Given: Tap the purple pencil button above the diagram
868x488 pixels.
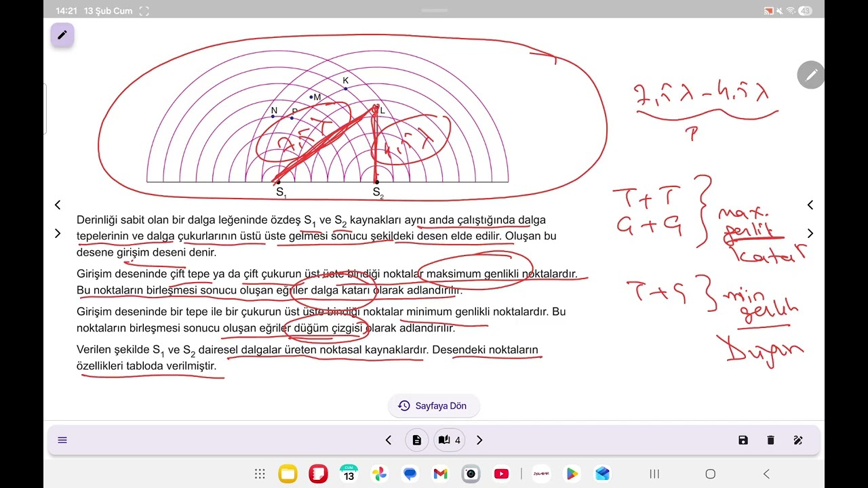Looking at the screenshot, I should (x=62, y=35).
